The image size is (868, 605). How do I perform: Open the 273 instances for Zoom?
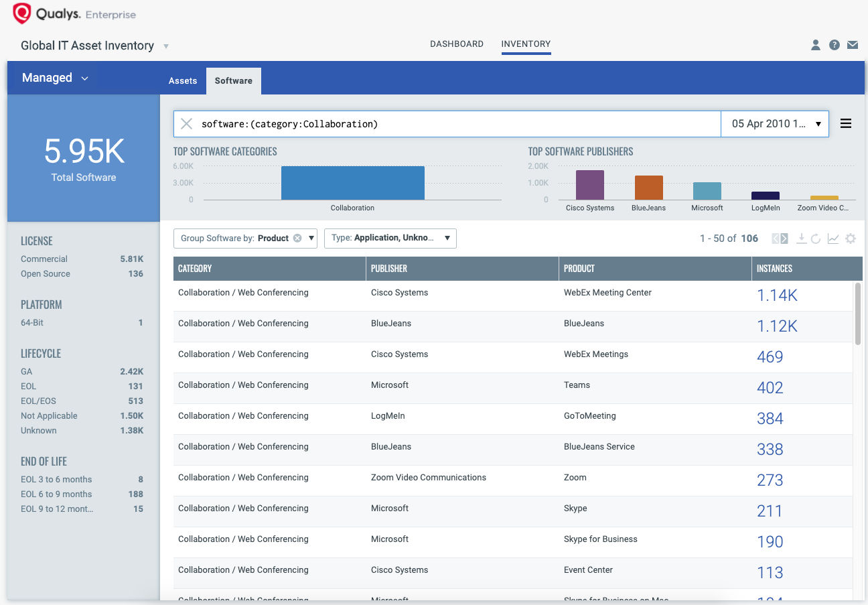tap(770, 480)
